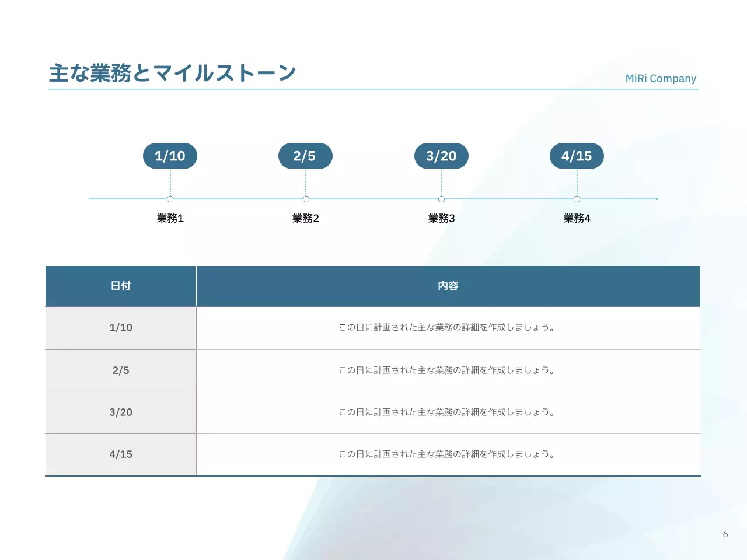Screen dimensions: 747x560
Task: Click the 4/15 milestone badge
Action: (577, 156)
